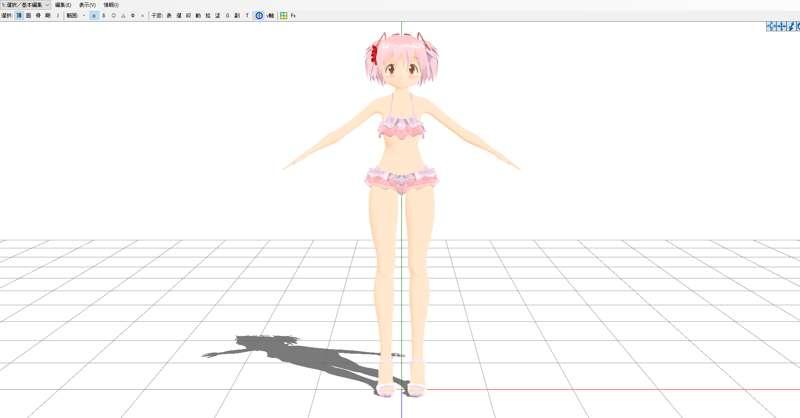Viewport: 800px width, 418px height.
Task: Click the slash-shaped icon in the top-right view controls
Action: [791, 26]
